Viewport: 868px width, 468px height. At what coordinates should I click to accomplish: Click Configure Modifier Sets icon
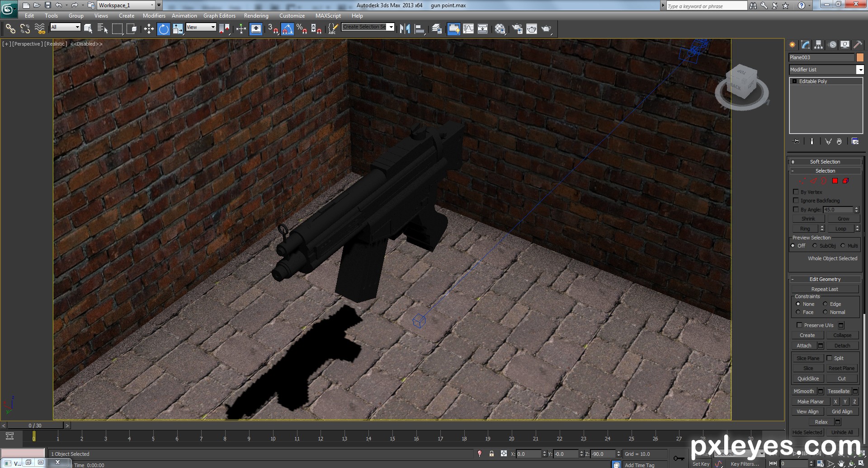coord(855,141)
